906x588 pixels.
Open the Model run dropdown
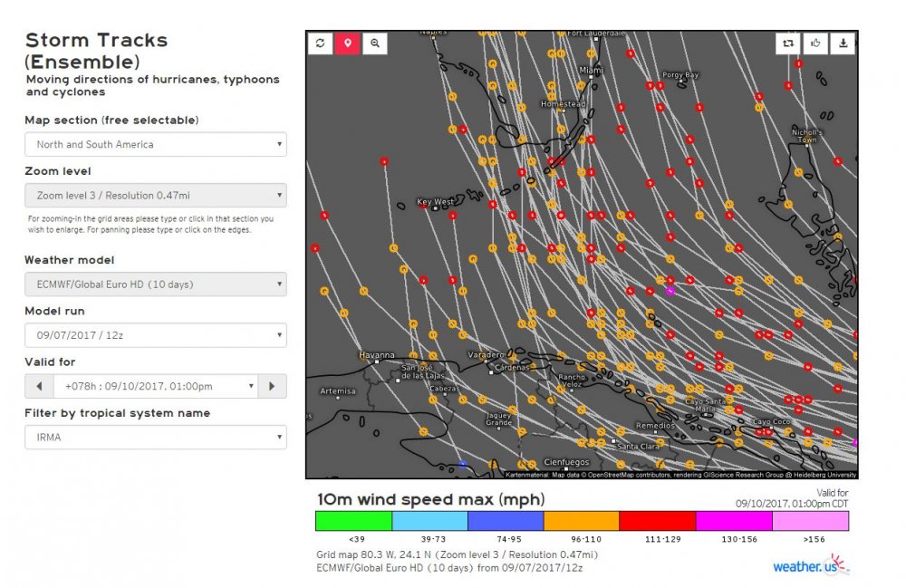(155, 335)
